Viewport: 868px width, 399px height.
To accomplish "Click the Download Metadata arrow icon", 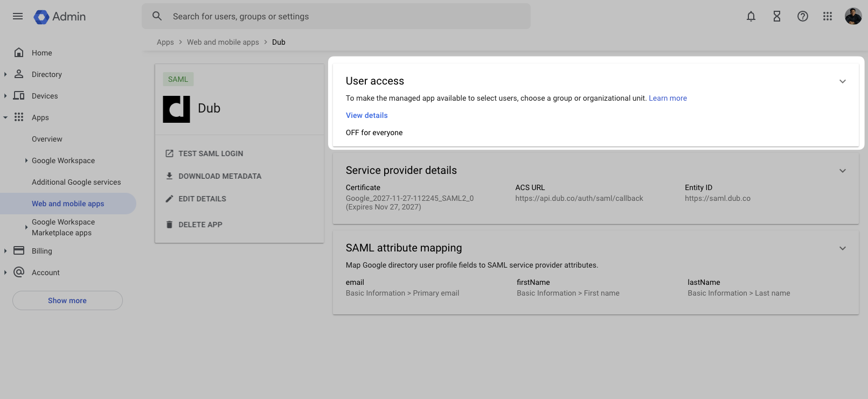I will 169,176.
